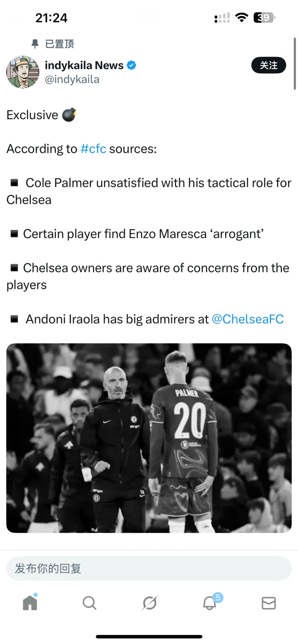This screenshot has height=644, width=298.
Task: Tap the blue verified badge
Action: (131, 65)
